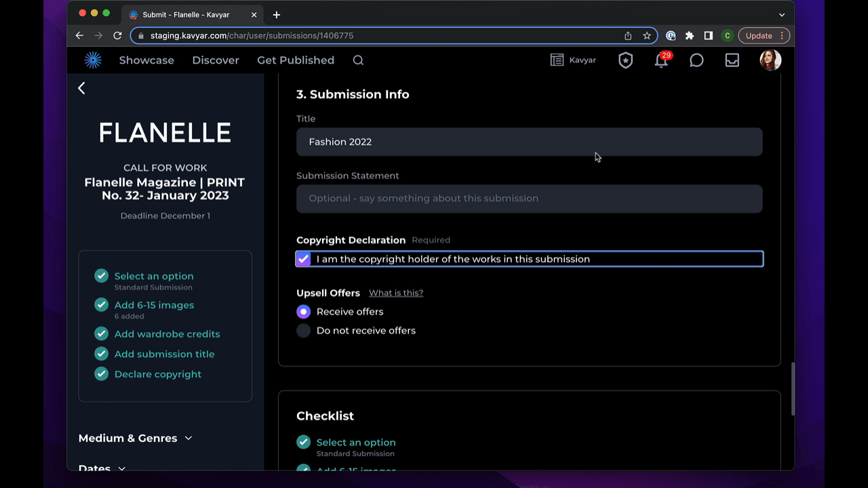Viewport: 868px width, 488px height.
Task: Open Chrome Update menu
Action: [764, 36]
